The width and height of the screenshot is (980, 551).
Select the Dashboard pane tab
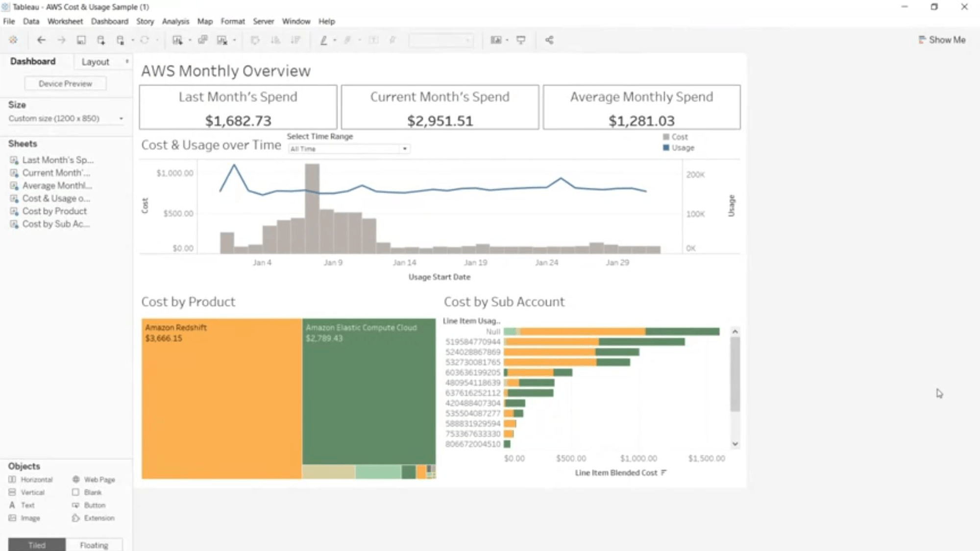33,62
